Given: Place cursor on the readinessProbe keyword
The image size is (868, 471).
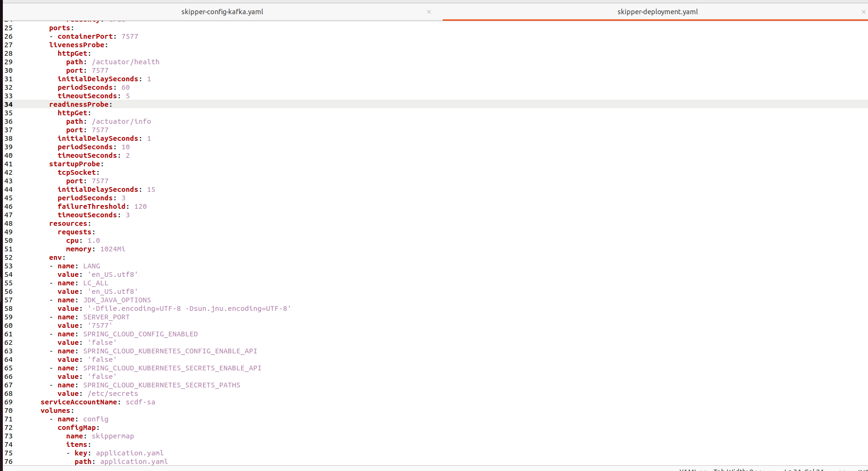Looking at the screenshot, I should pyautogui.click(x=79, y=104).
